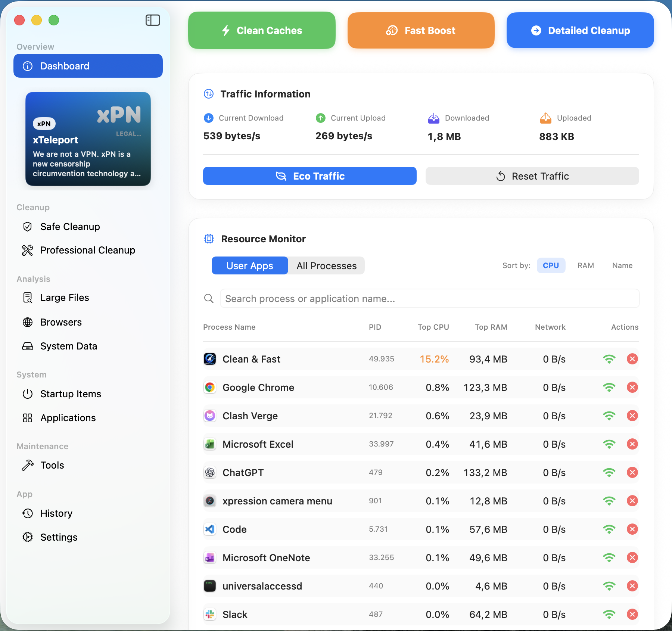Viewport: 672px width, 631px height.
Task: Kill the Microsoft Excel process
Action: coord(632,444)
